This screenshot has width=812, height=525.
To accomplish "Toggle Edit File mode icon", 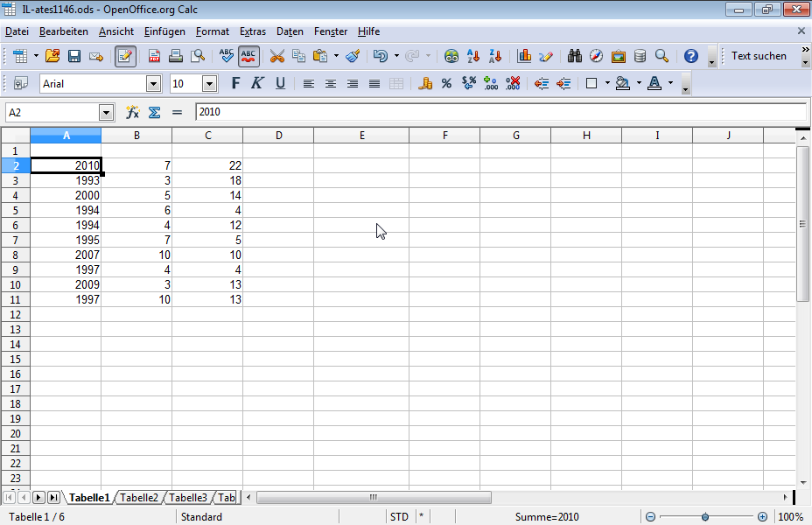I will pos(125,56).
